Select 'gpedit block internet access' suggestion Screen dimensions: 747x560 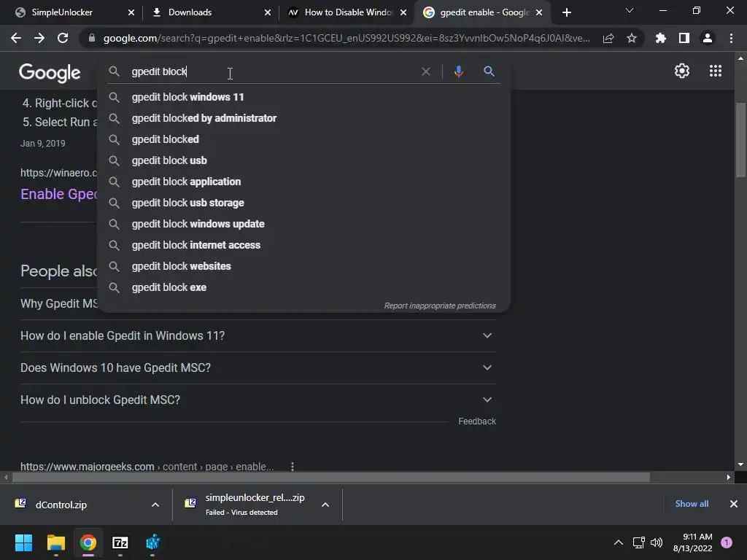303,245
